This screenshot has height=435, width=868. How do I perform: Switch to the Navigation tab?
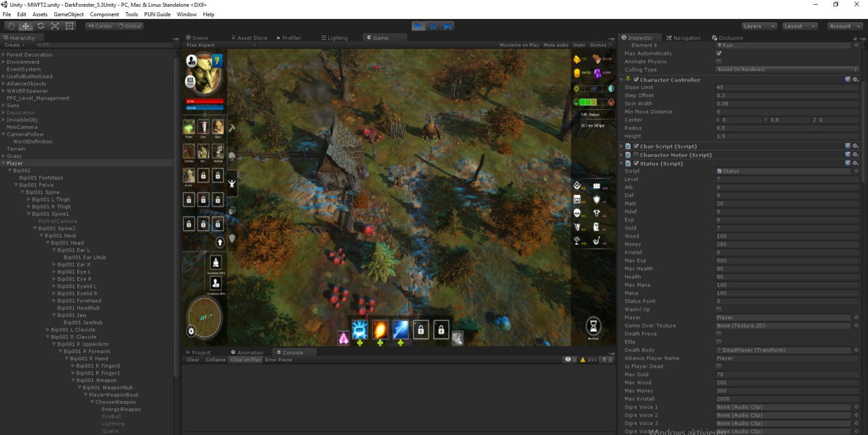[x=684, y=38]
